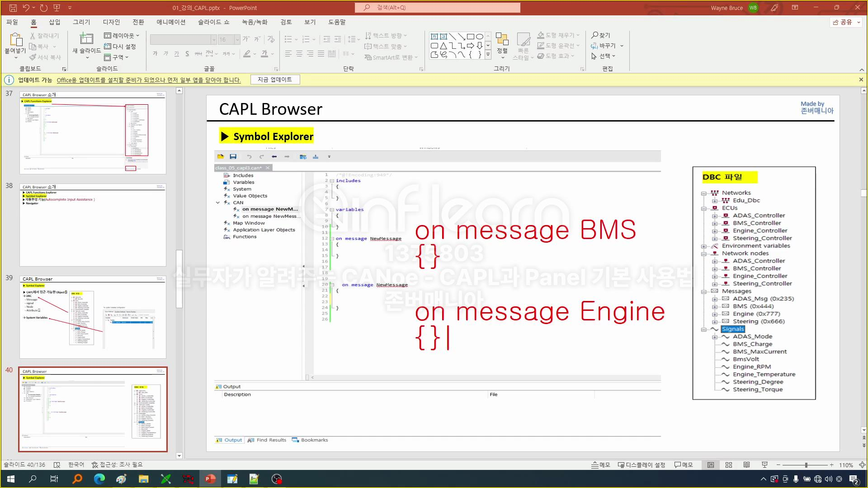Click the decrease list level indent icon

(x=327, y=39)
